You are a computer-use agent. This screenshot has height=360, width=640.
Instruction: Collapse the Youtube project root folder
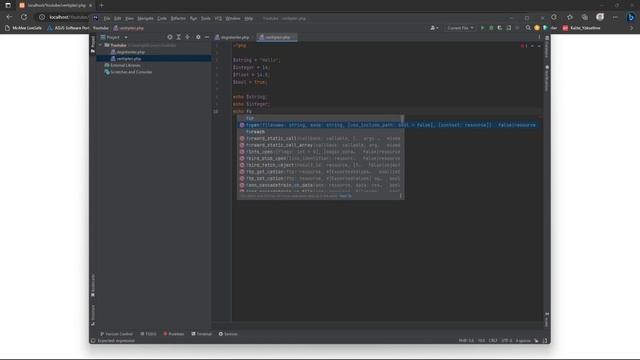[100, 45]
